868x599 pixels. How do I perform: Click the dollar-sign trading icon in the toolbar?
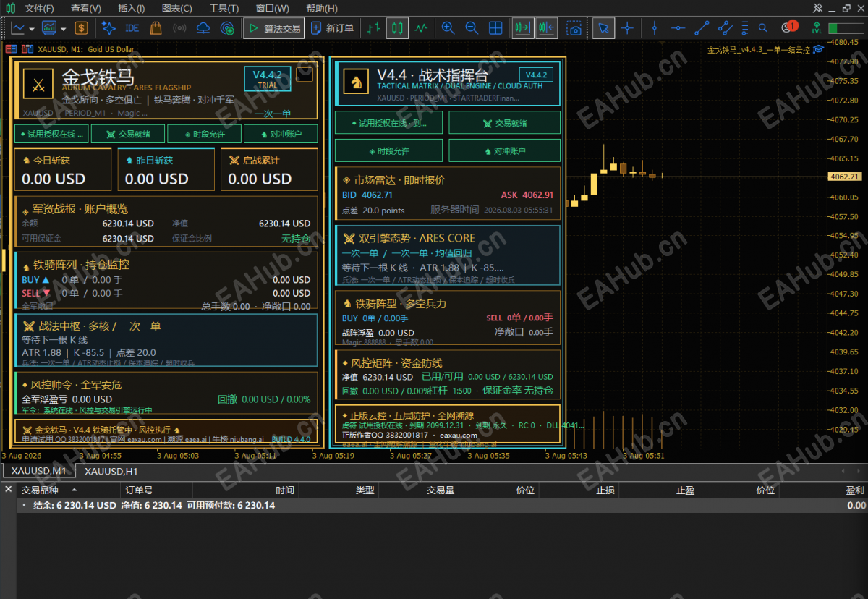(82, 28)
